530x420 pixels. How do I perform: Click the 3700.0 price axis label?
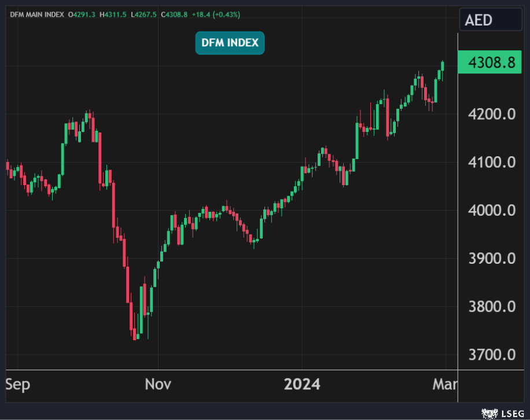coord(491,354)
